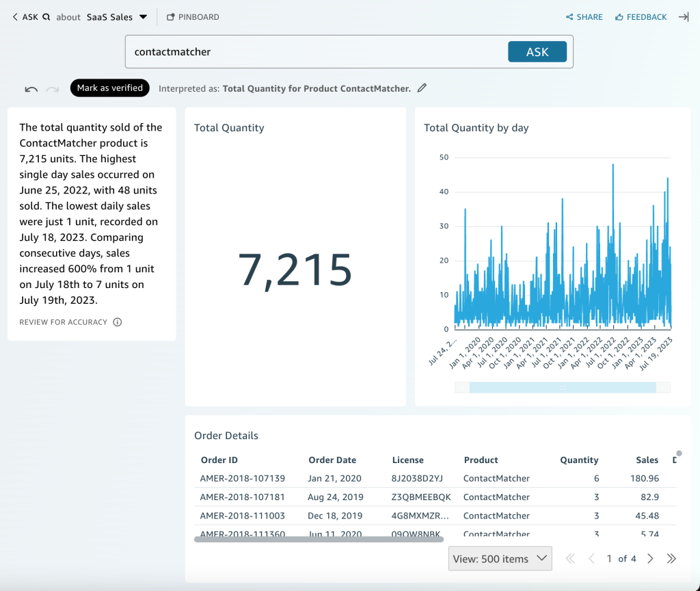Select order row AMER-2018-107139
This screenshot has width=700, height=591.
(242, 479)
